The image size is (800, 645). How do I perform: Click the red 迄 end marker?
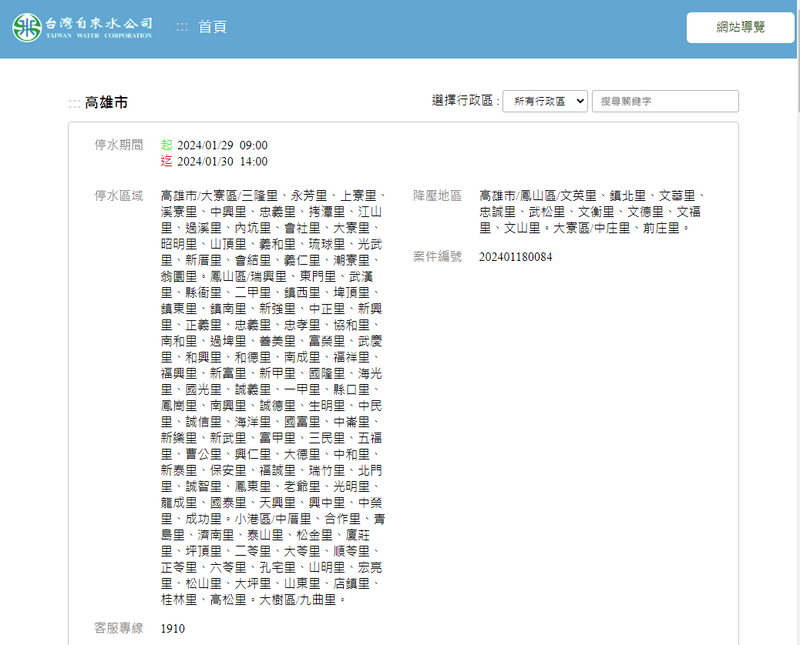click(x=166, y=161)
